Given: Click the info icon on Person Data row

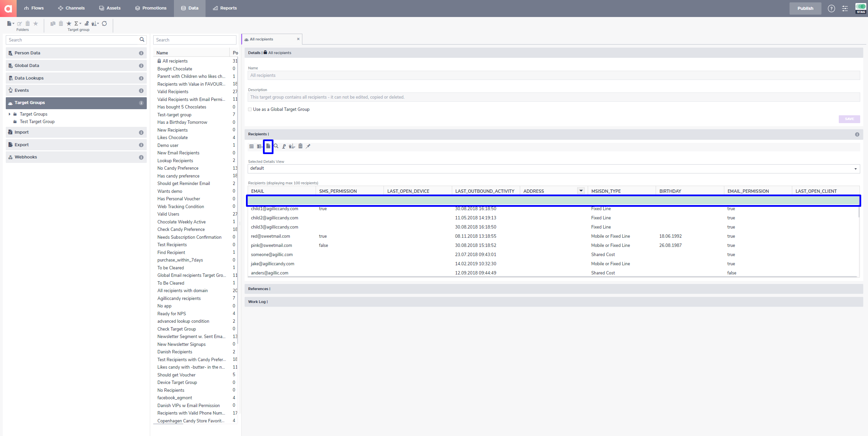Looking at the screenshot, I should coord(141,53).
